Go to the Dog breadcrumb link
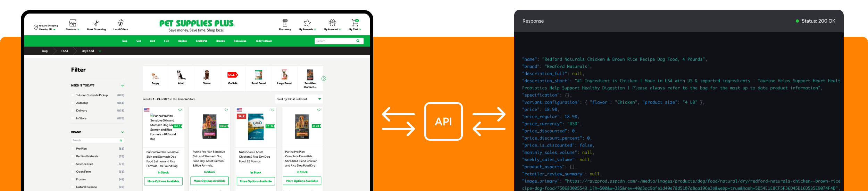The width and height of the screenshot is (868, 191). coord(45,51)
